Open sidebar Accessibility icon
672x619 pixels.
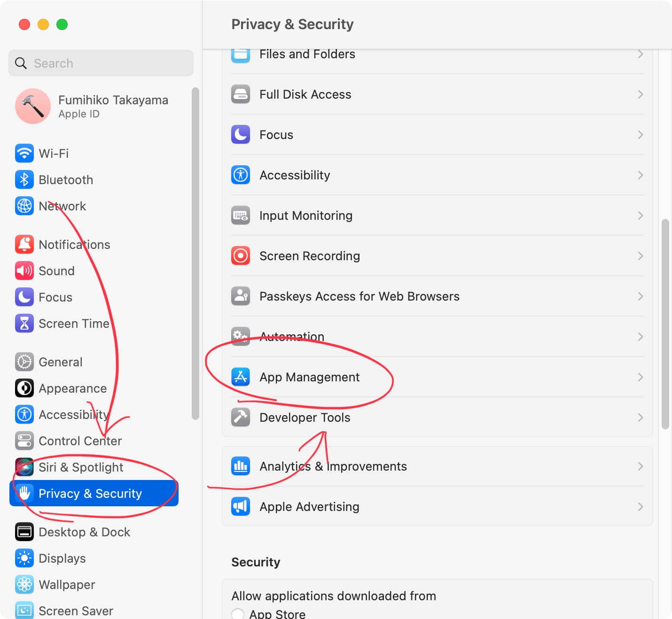coord(24,414)
